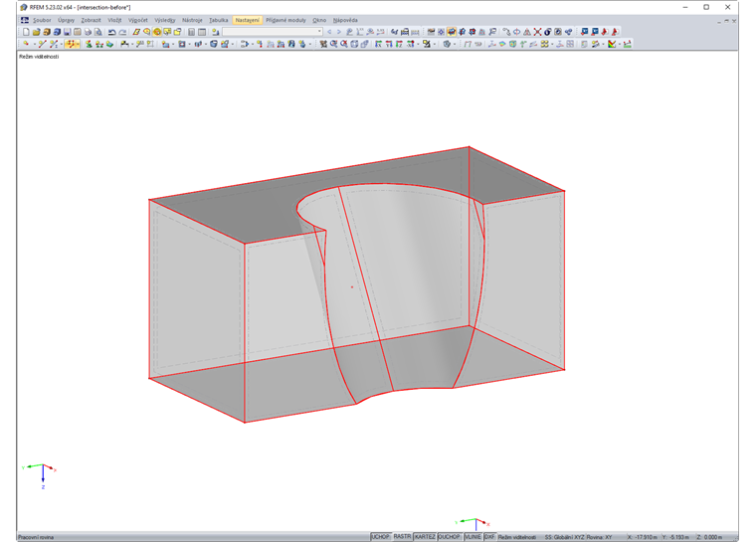Create a new model file
The image size is (756, 542).
26,32
